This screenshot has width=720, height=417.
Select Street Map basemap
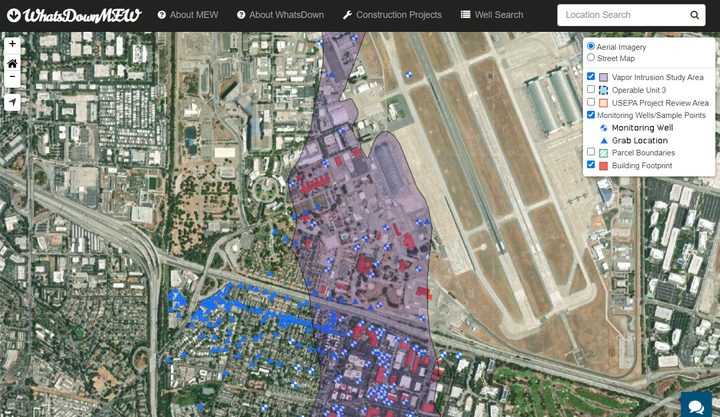[x=591, y=57]
